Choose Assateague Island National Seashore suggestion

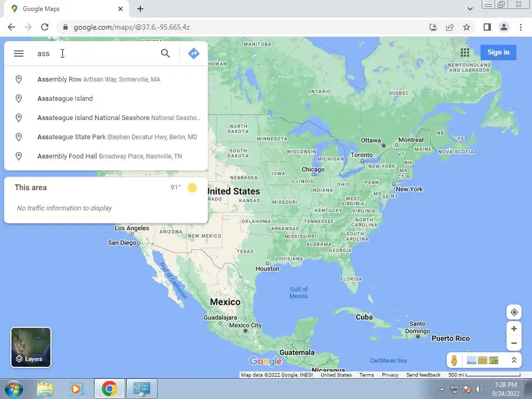pyautogui.click(x=106, y=118)
